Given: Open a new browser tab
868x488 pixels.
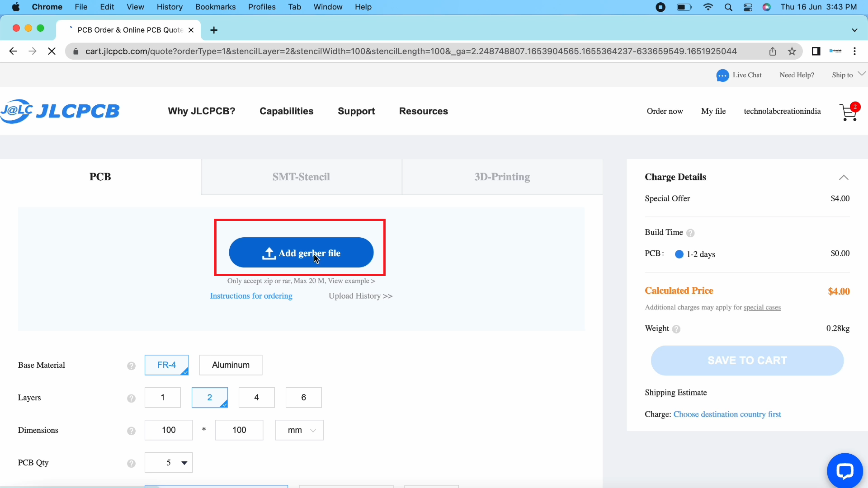Looking at the screenshot, I should (x=214, y=30).
